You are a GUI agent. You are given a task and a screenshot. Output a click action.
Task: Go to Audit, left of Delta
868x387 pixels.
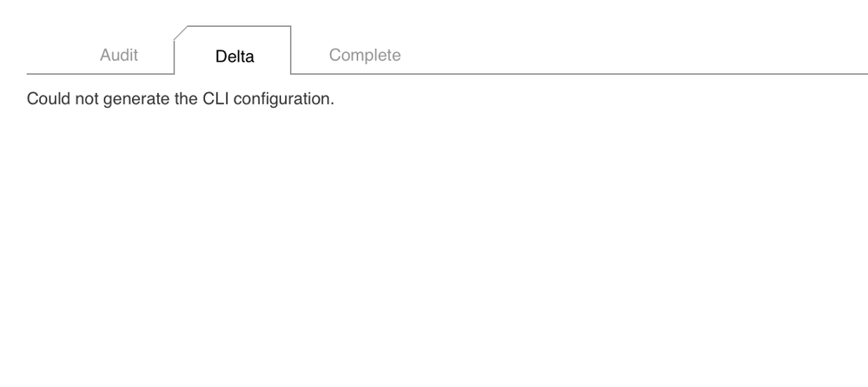click(119, 56)
